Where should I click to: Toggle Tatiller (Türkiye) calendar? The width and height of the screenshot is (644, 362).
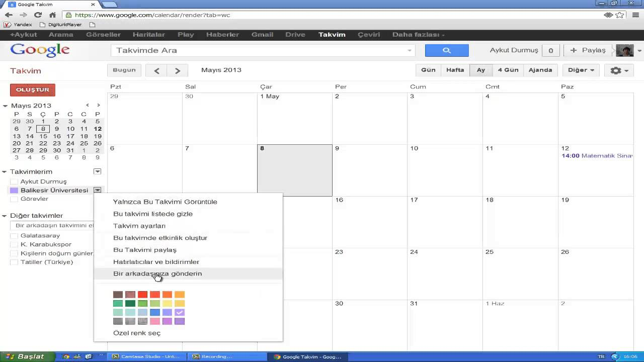(14, 262)
